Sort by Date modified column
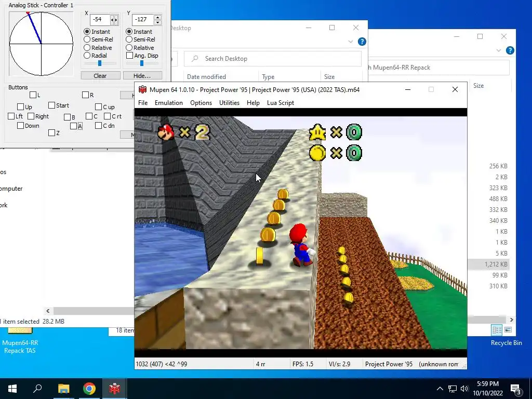 [206, 77]
